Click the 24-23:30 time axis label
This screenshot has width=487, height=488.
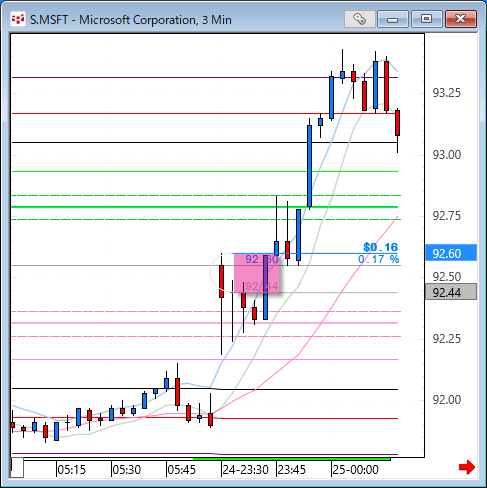tap(246, 470)
